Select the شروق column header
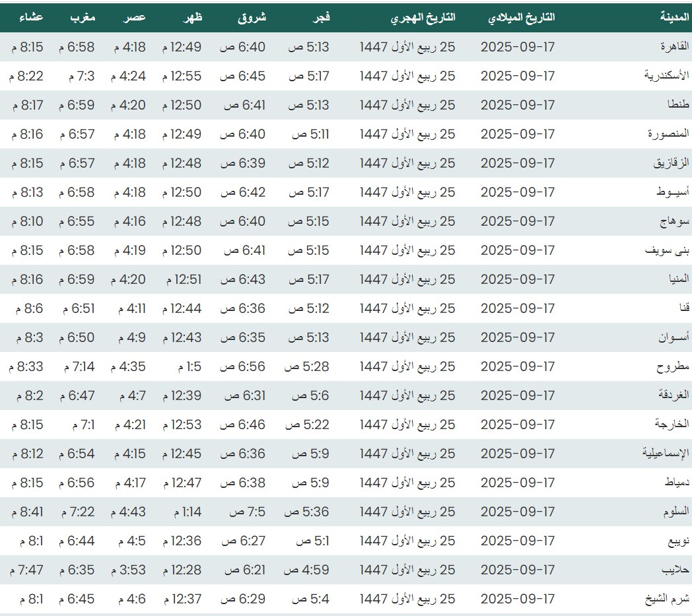Image resolution: width=692 pixels, height=616 pixels. tap(252, 17)
